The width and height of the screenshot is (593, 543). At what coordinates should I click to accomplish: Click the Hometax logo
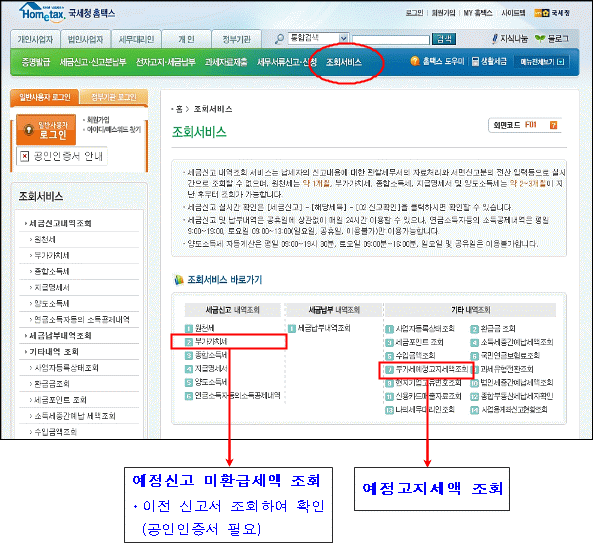pyautogui.click(x=42, y=12)
